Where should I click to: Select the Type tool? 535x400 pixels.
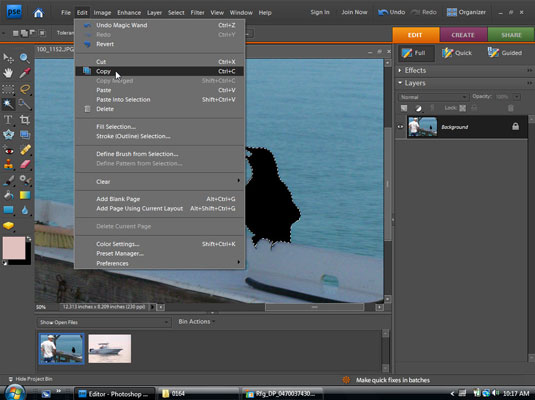(8, 119)
